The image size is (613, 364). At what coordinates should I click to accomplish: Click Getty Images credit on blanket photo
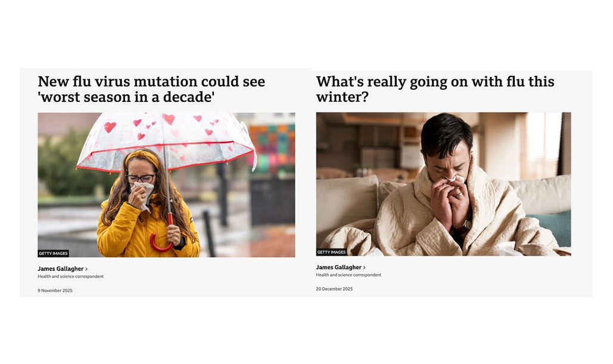click(331, 252)
